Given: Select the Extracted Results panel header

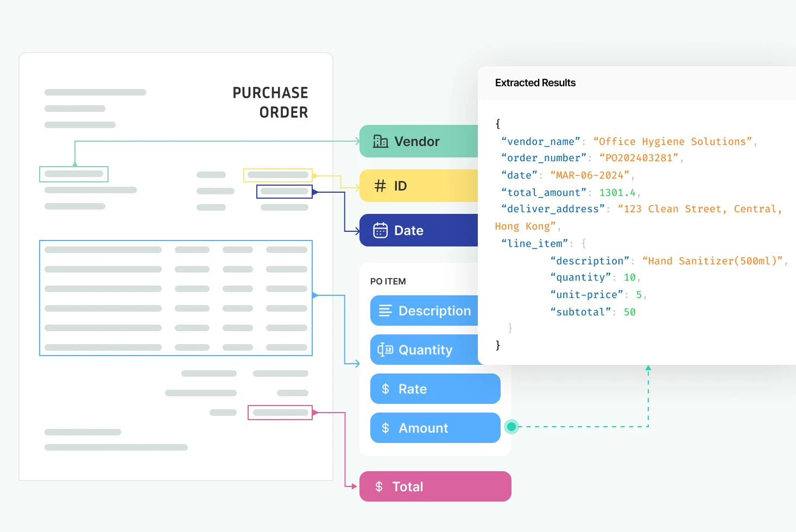Looking at the screenshot, I should pyautogui.click(x=535, y=83).
